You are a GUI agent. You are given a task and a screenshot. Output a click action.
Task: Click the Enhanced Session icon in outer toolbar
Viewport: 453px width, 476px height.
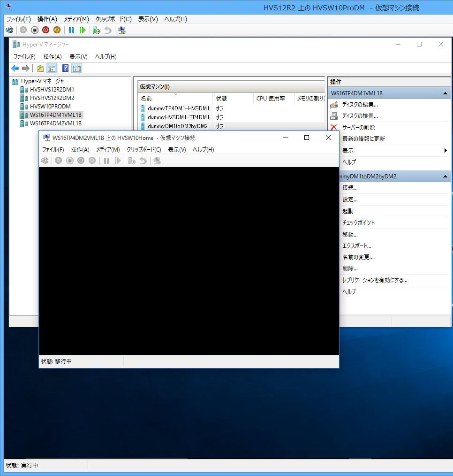tap(122, 30)
